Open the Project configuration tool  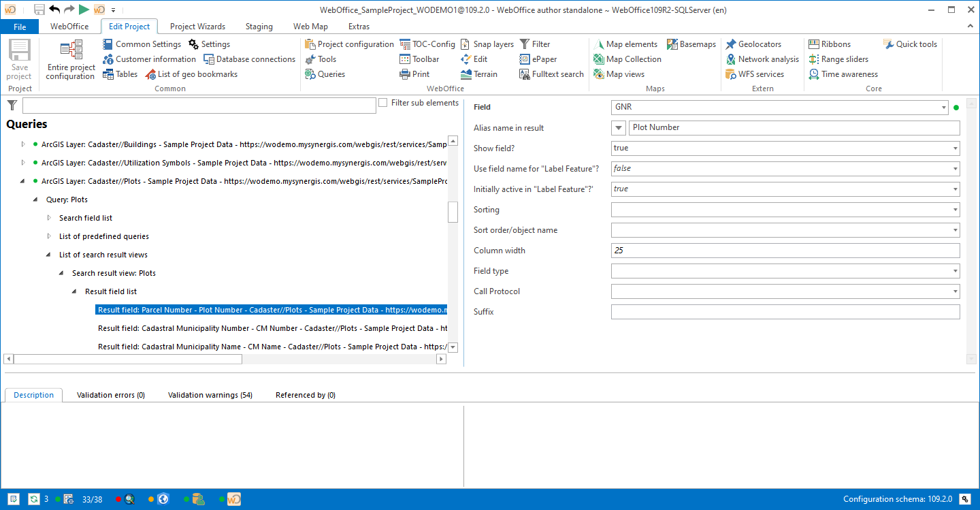pos(349,44)
